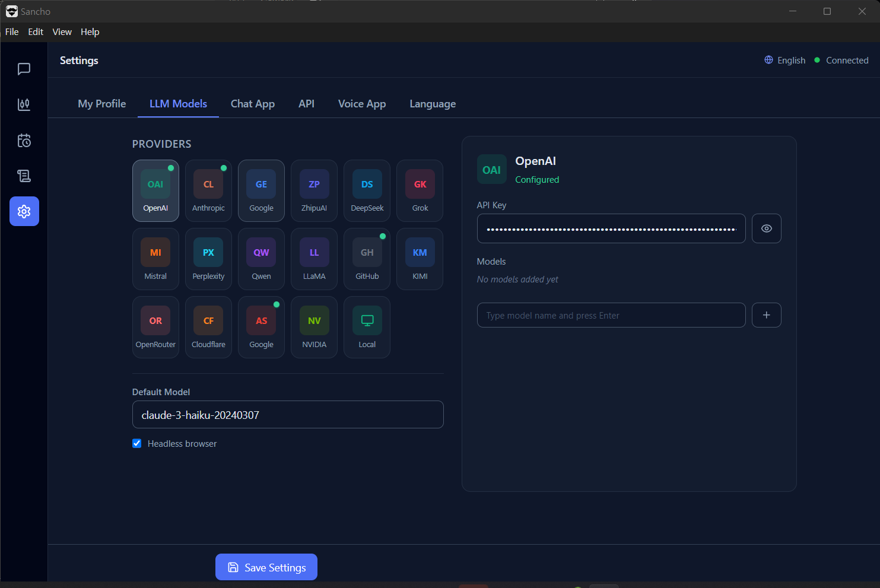Switch to the API tab
The width and height of the screenshot is (880, 588).
[306, 104]
